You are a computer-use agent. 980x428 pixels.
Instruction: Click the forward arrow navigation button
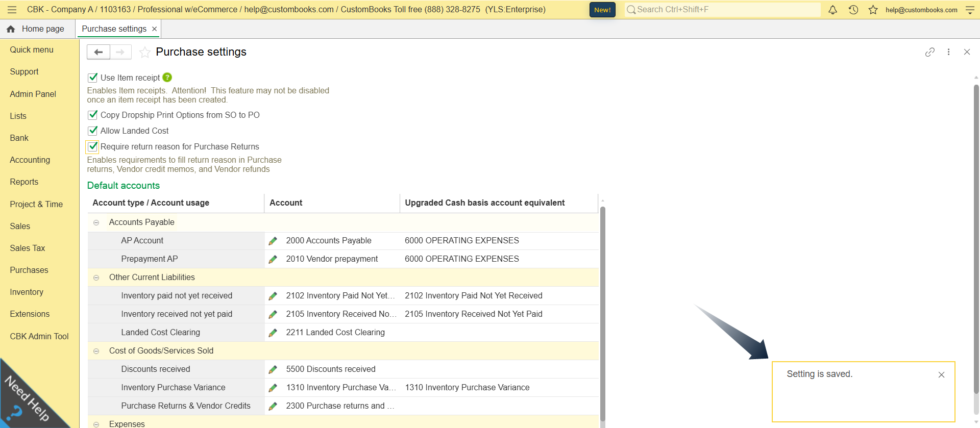tap(120, 52)
